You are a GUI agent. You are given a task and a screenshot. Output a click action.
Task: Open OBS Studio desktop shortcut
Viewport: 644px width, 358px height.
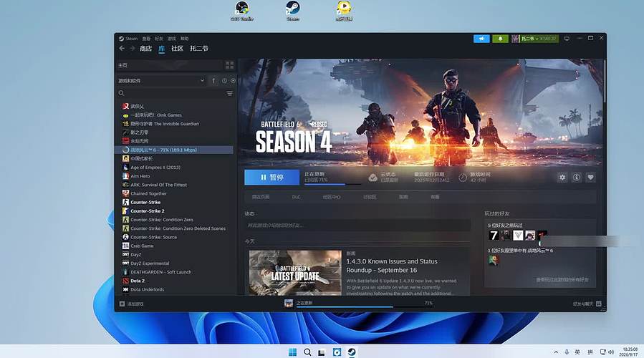[x=241, y=11]
